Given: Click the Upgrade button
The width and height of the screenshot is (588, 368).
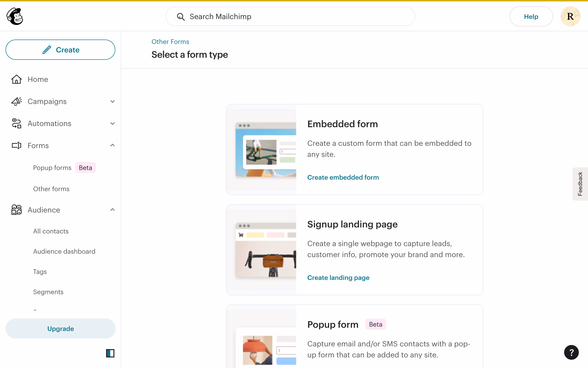Looking at the screenshot, I should (x=60, y=328).
